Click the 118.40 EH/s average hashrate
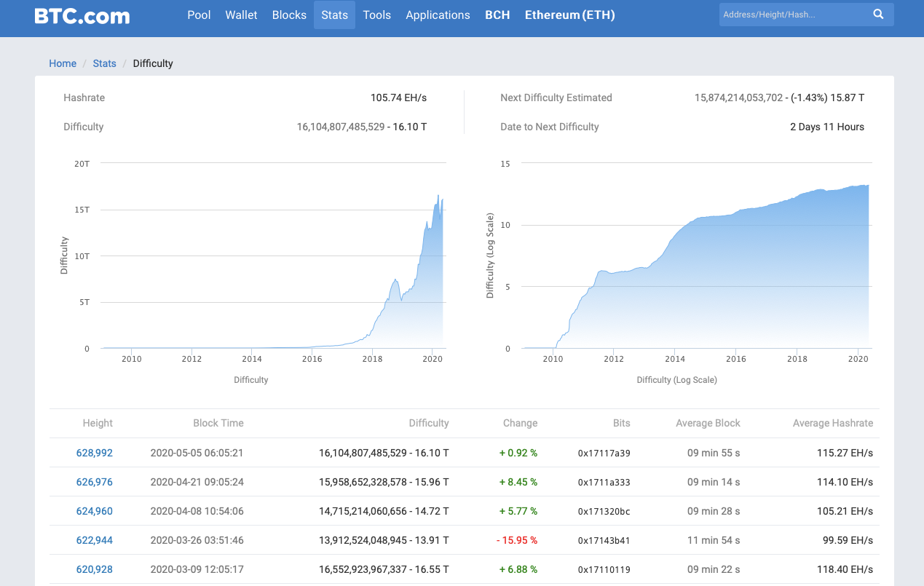924x586 pixels. (x=845, y=569)
